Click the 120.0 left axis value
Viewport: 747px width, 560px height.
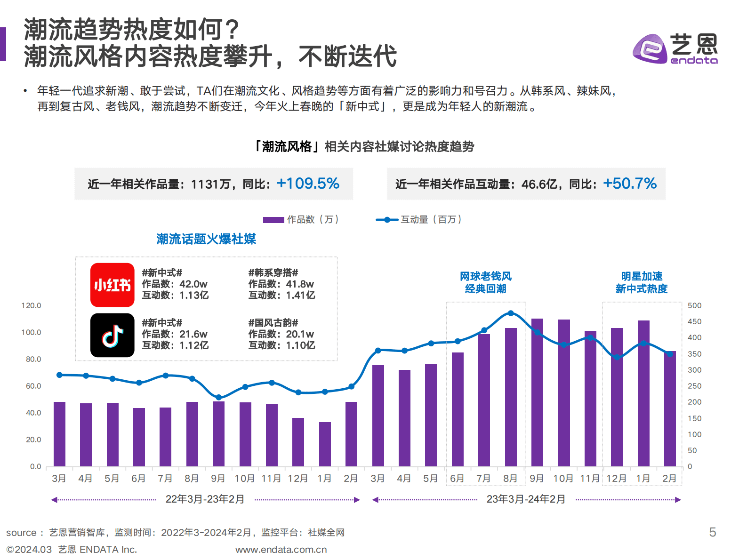[x=31, y=305]
